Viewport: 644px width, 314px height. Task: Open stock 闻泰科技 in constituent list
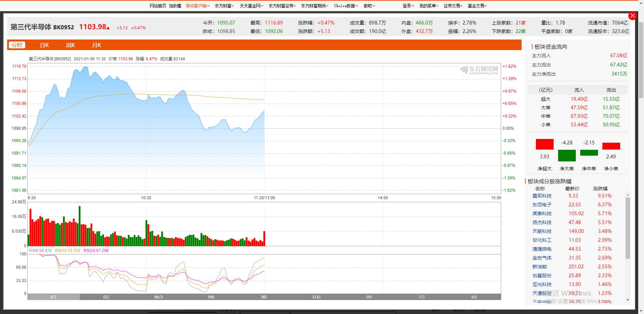542,214
